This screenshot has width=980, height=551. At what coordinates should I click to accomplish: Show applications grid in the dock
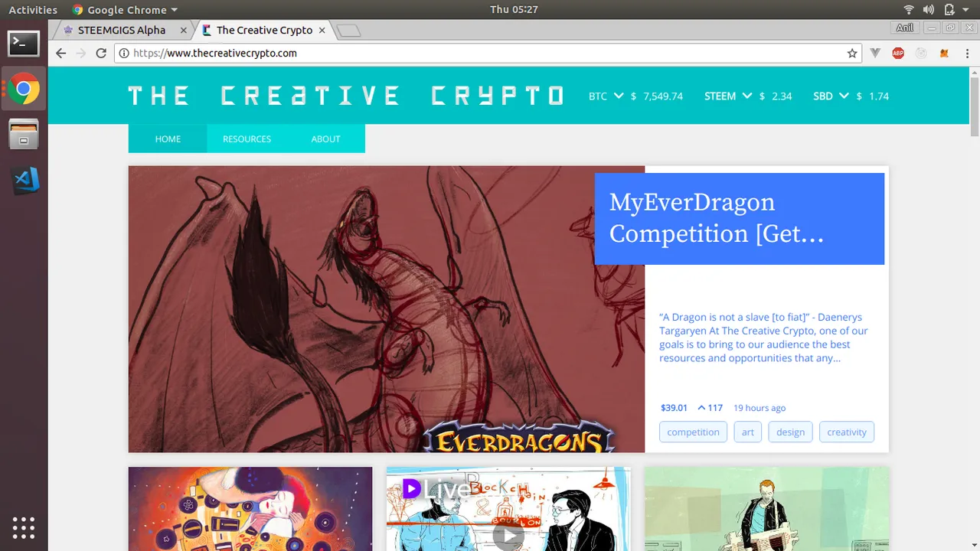[24, 527]
